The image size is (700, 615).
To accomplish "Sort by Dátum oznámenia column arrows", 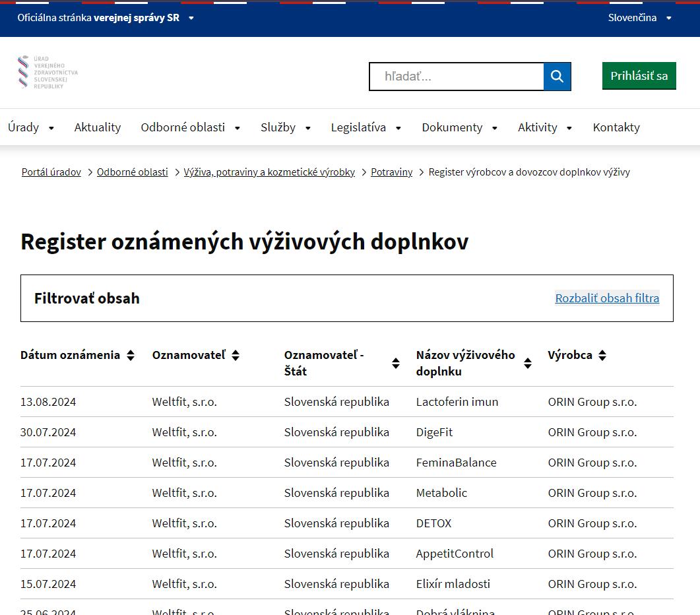I will click(131, 356).
